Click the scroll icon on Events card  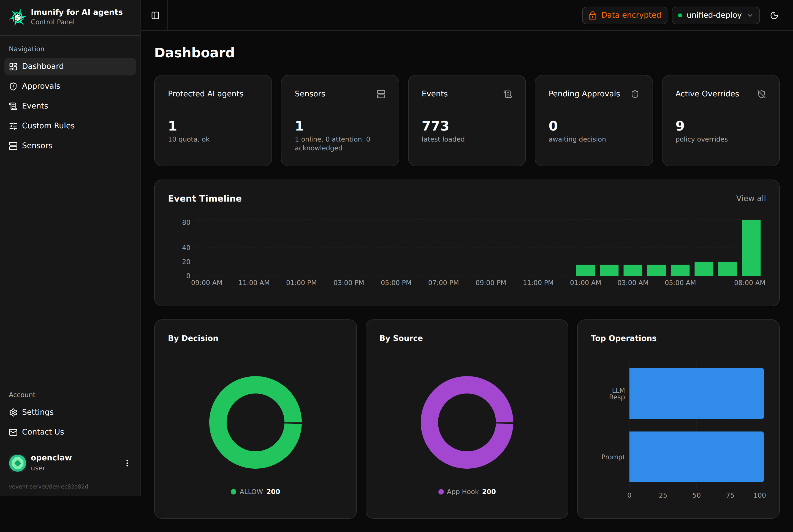pos(508,94)
